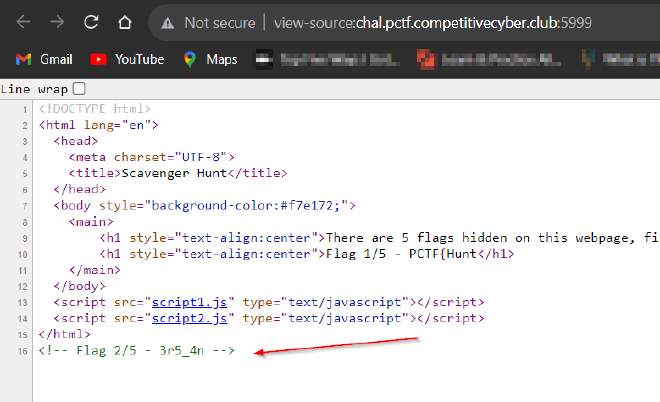The width and height of the screenshot is (660, 402).
Task: Open the Gmail bookmark
Action: [x=44, y=59]
